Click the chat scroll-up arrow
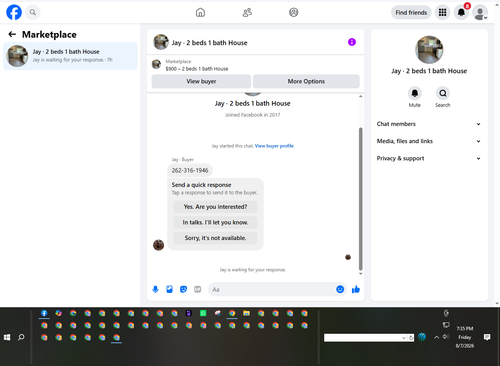Viewport: 500px width, 366px height. (360, 96)
